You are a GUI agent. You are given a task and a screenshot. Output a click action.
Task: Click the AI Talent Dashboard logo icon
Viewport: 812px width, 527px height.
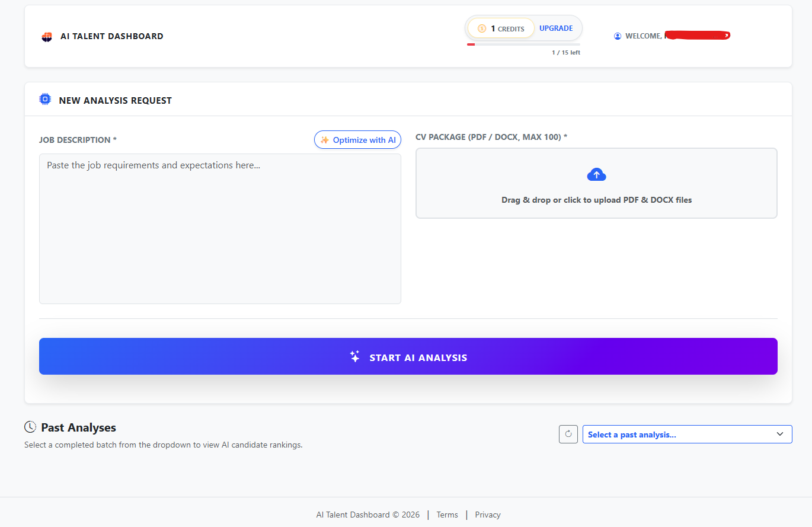click(x=46, y=36)
